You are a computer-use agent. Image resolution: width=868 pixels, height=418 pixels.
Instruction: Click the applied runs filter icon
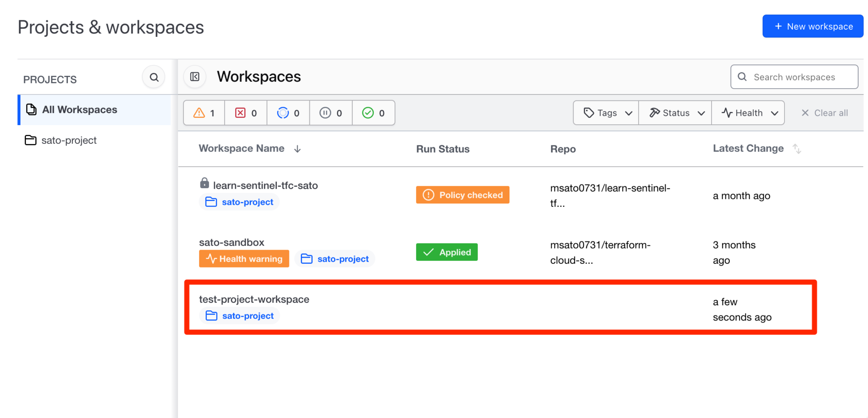pos(368,113)
